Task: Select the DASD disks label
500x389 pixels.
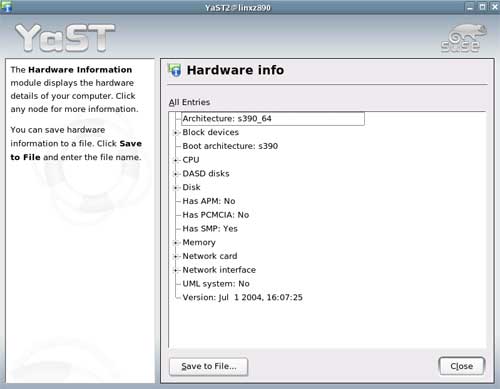Action: [206, 174]
